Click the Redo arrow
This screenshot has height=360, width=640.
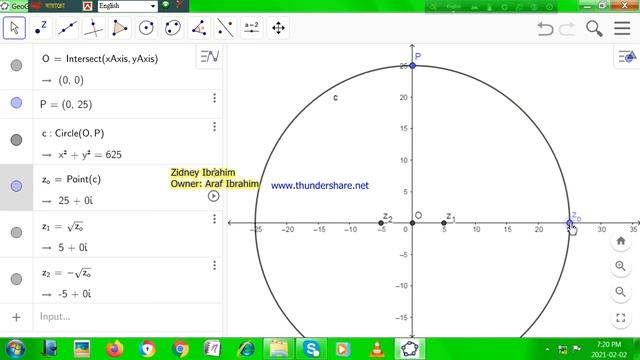(x=567, y=29)
